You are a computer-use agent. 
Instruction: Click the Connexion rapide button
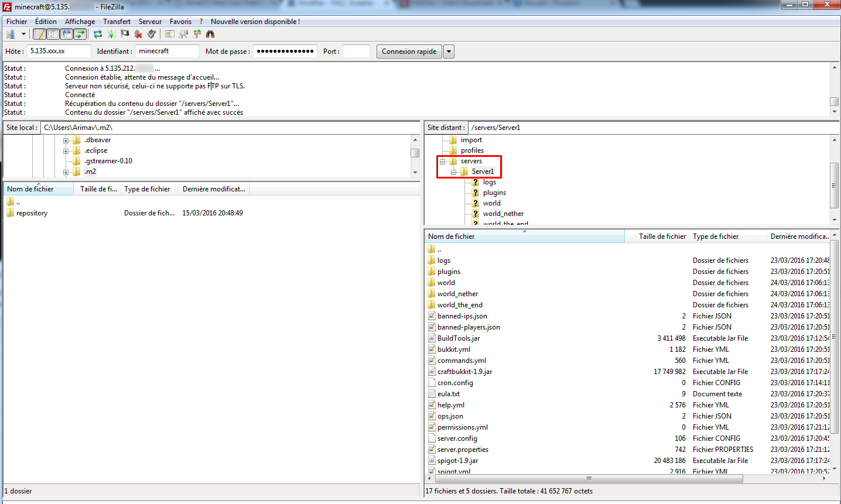[409, 52]
